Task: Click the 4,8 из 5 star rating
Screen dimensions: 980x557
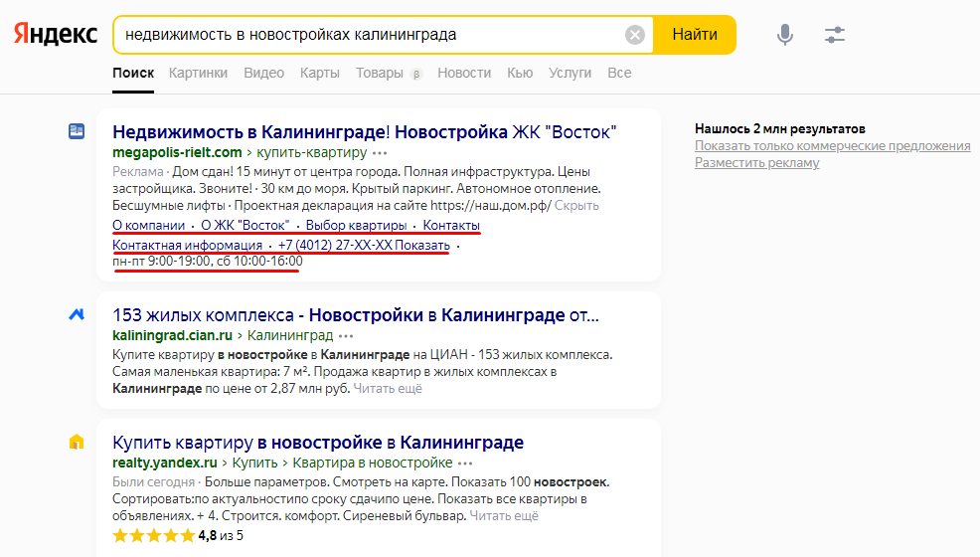Action: click(178, 536)
